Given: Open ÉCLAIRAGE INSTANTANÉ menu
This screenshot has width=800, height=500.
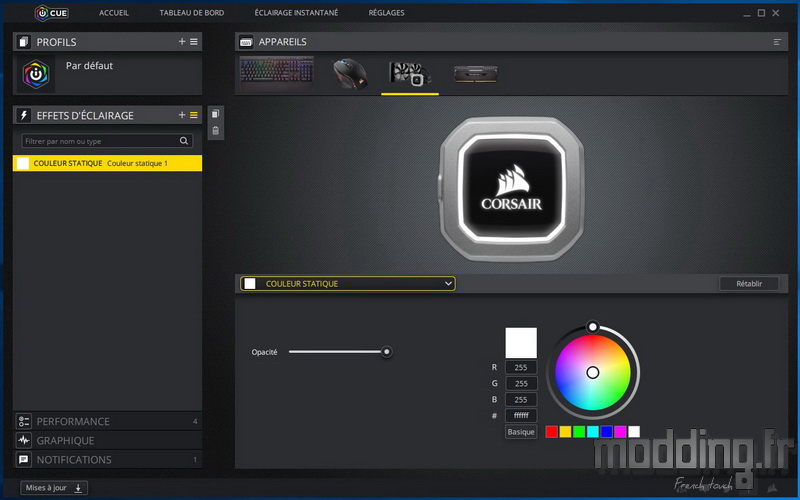Looking at the screenshot, I should pos(296,13).
